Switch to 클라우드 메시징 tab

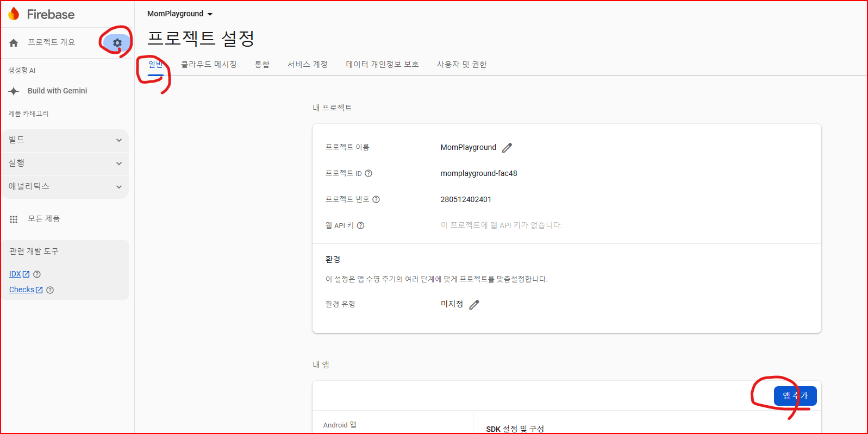209,65
